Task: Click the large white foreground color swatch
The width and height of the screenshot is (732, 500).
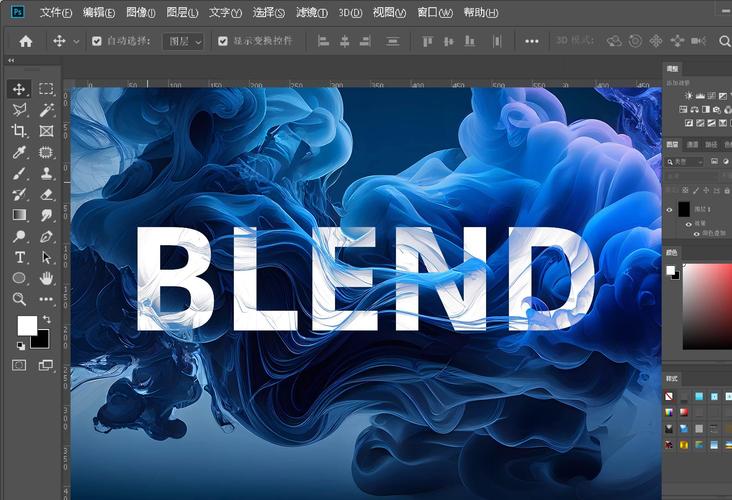Action: pos(27,325)
